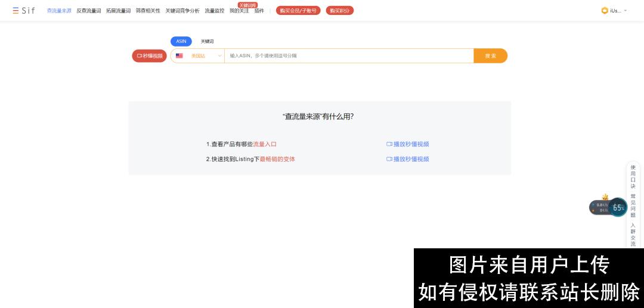Click 购买会员/子账号 button
The height and width of the screenshot is (308, 644).
[x=298, y=11]
